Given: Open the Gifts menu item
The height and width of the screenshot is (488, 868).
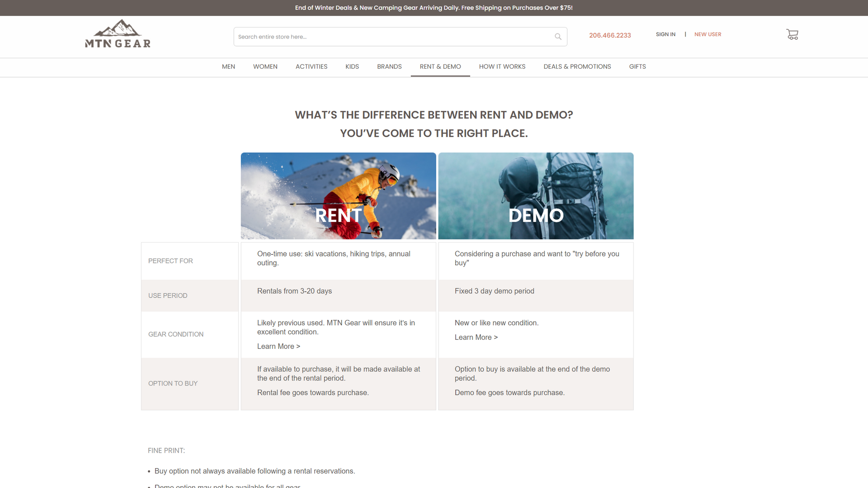Looking at the screenshot, I should 637,66.
